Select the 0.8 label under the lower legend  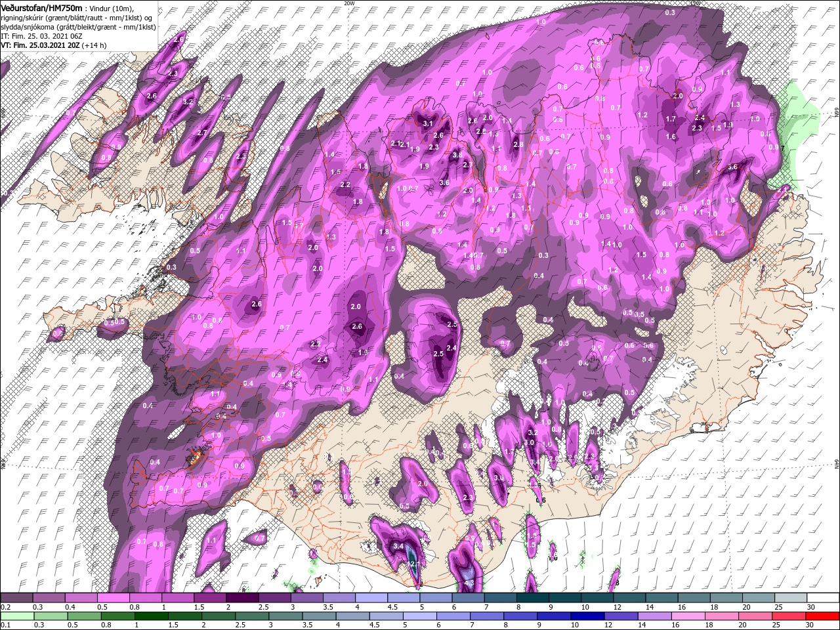[106, 625]
